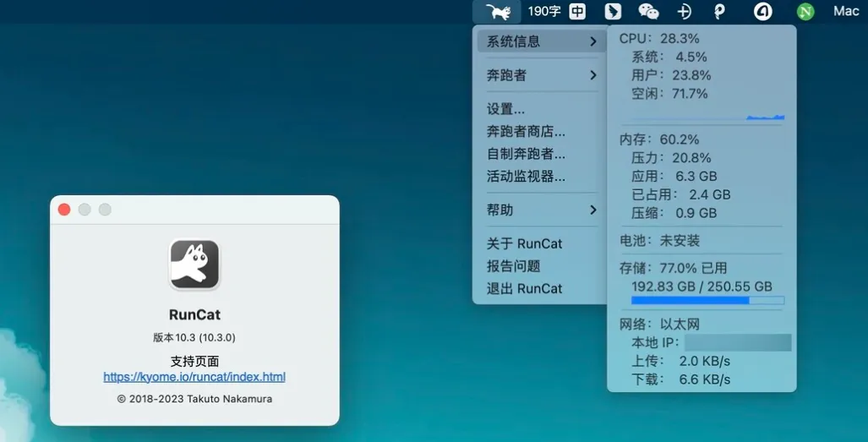Click the 电池: 未安装 row
The image size is (868, 442).
pos(660,241)
